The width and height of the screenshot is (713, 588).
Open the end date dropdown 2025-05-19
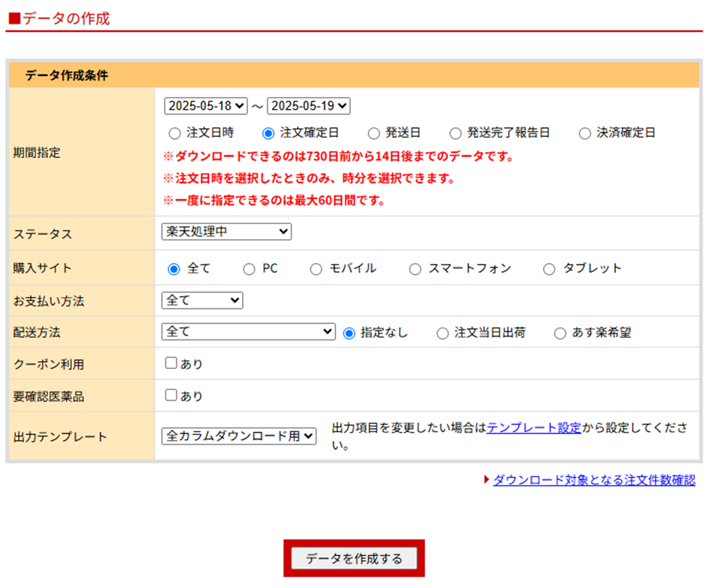[x=308, y=106]
